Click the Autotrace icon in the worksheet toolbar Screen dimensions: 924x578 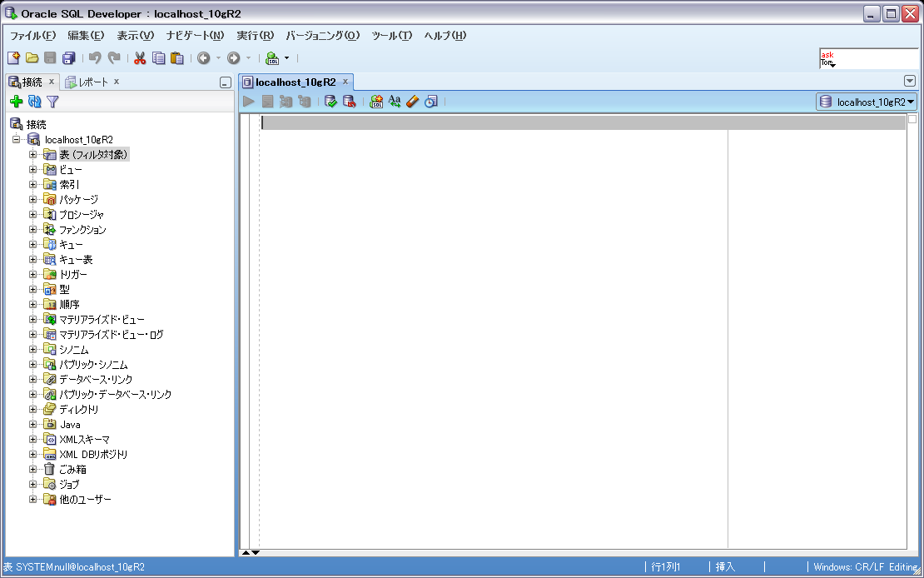coord(286,102)
